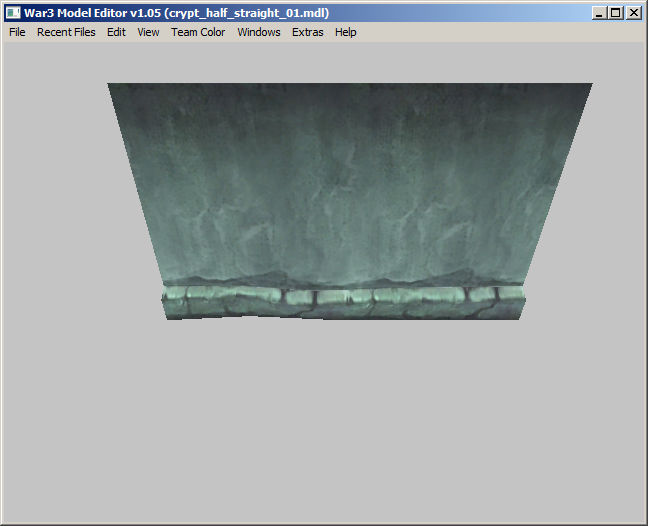Screen dimensions: 648x526
Task: Open the Help menu
Action: click(345, 32)
